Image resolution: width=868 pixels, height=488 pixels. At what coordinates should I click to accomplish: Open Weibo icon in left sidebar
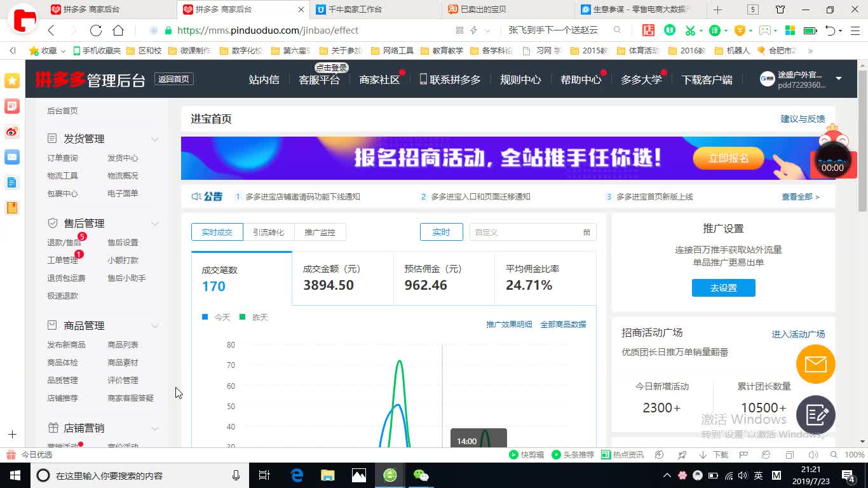pyautogui.click(x=12, y=132)
